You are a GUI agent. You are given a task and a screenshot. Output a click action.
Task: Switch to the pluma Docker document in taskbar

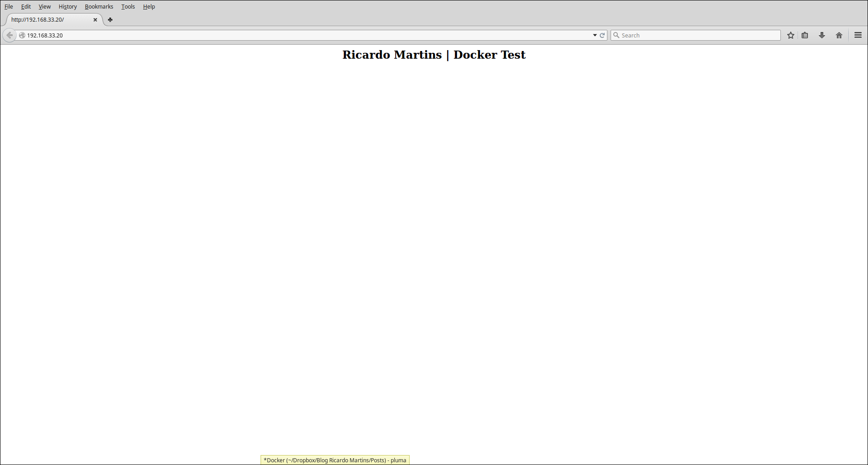(335, 460)
